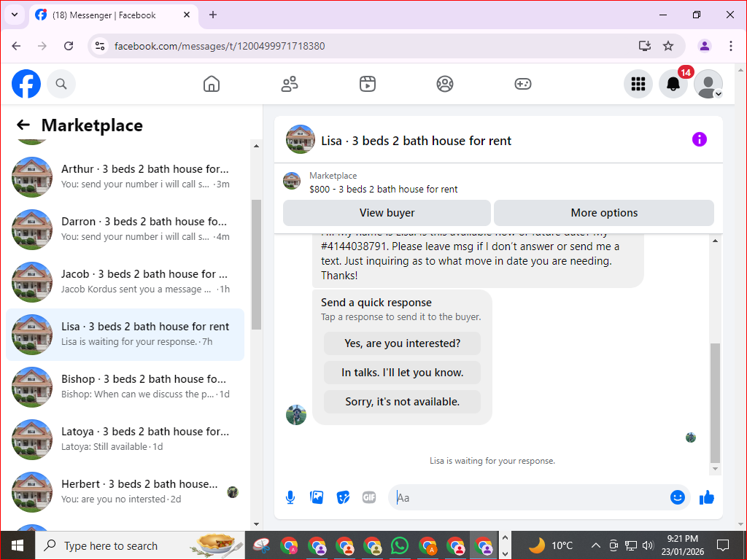Click scroll-down arrow of conversation list
Image resolution: width=747 pixels, height=560 pixels.
tap(256, 524)
